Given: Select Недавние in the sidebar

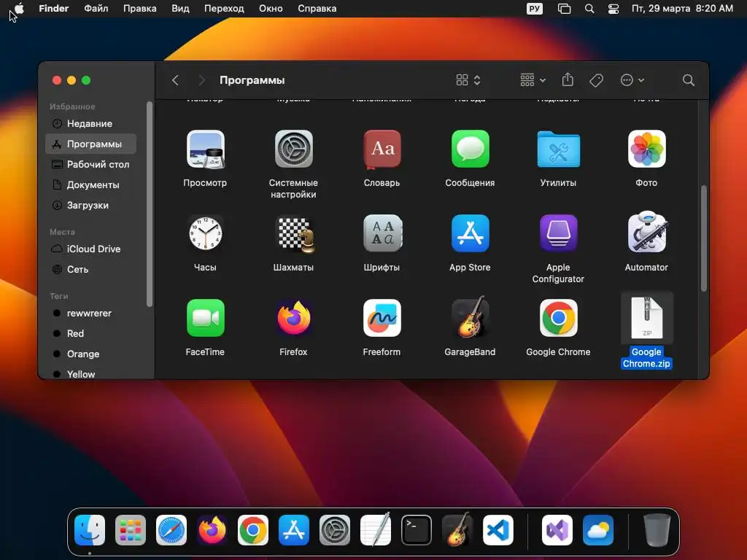Looking at the screenshot, I should click(90, 124).
